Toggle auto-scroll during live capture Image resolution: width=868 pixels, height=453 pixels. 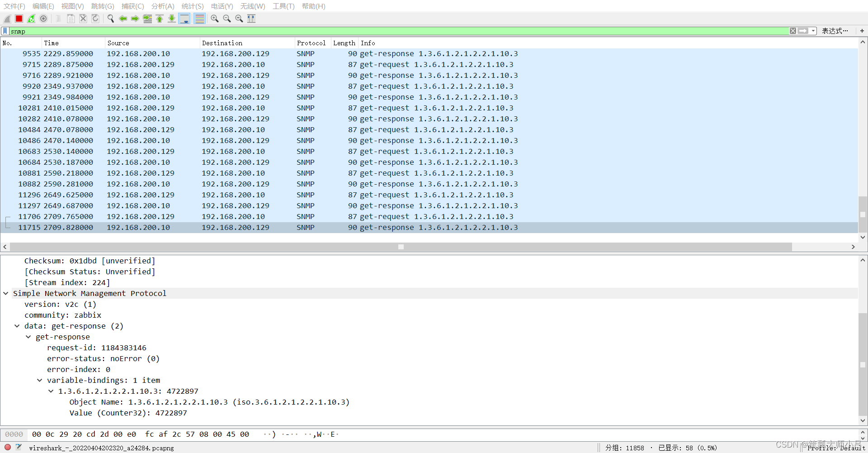184,19
